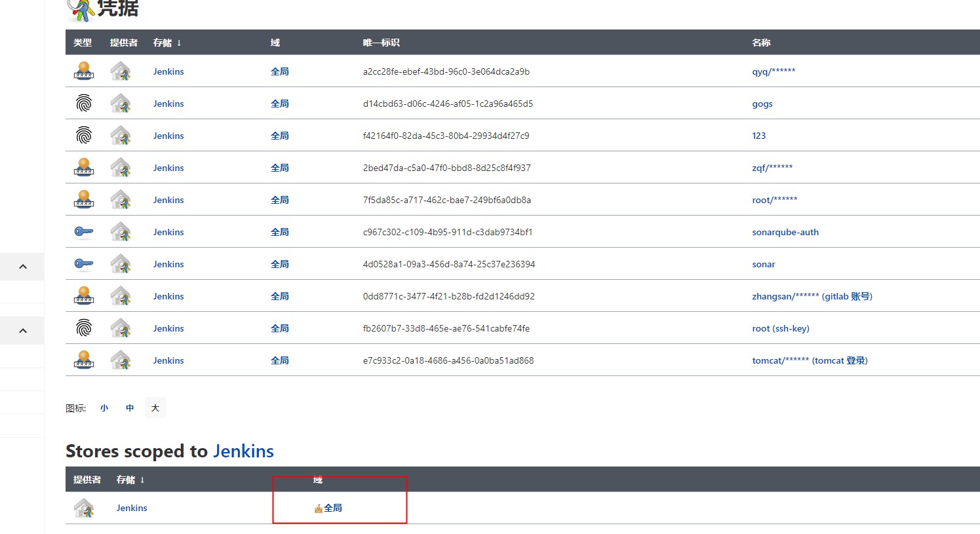Click the provider house icon in the zhangsan/****** row
Screen dimensions: 980x534
click(x=121, y=296)
